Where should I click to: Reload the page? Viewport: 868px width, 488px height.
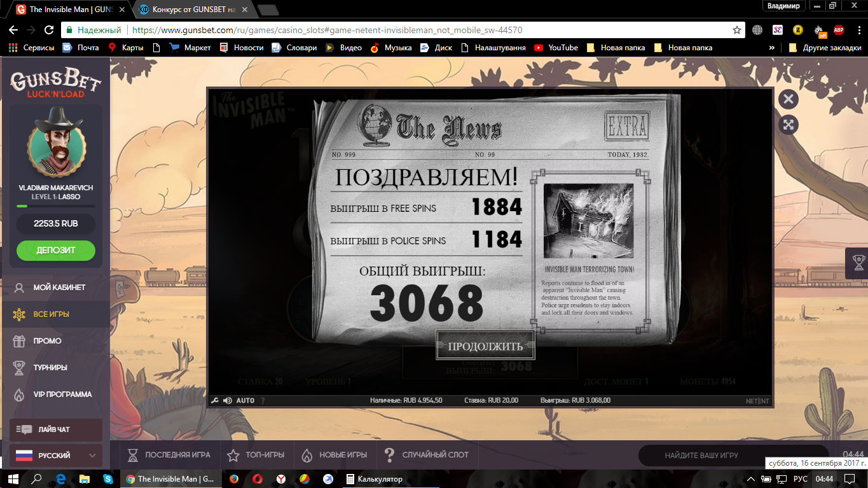[49, 30]
